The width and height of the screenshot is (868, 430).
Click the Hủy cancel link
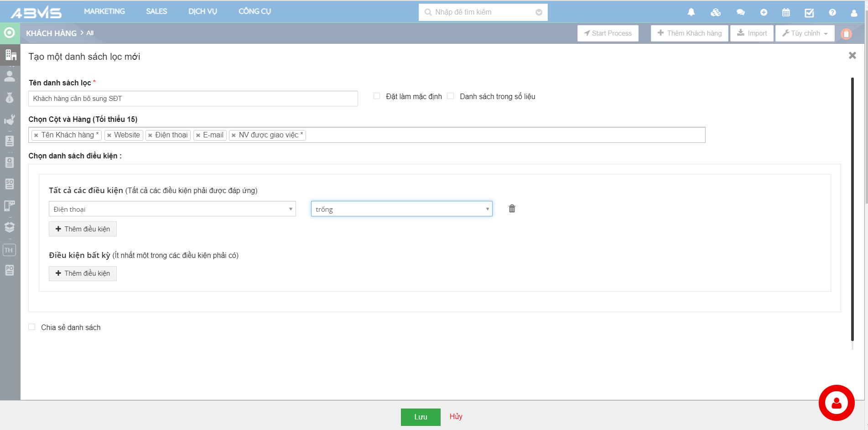point(456,416)
